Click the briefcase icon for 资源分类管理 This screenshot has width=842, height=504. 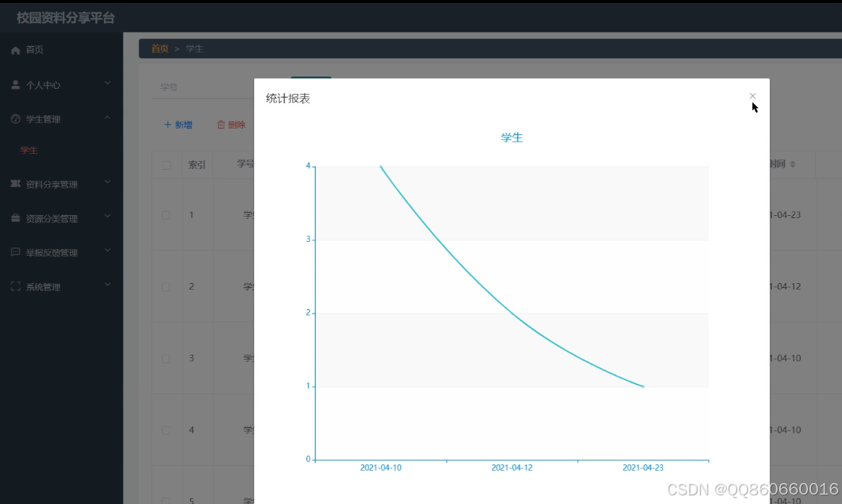click(15, 218)
